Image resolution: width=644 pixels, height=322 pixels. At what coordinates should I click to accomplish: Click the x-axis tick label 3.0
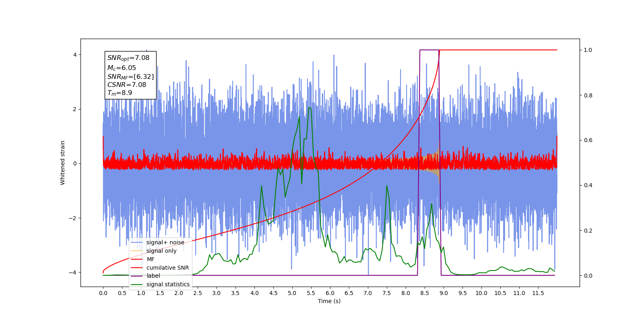217,293
